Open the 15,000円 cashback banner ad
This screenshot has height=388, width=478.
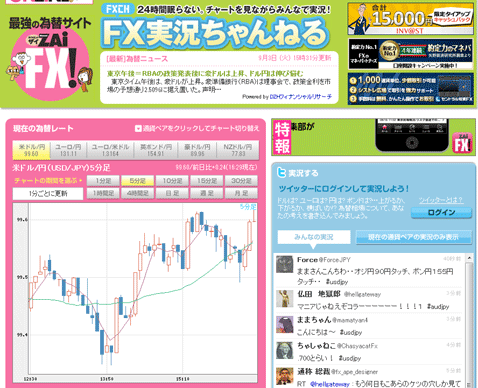[411, 18]
